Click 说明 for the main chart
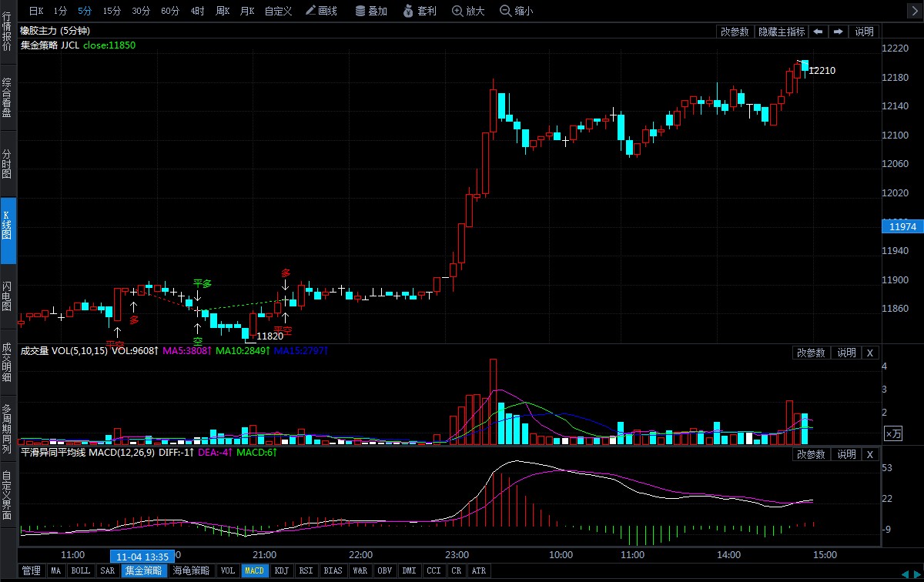924x582 pixels. (864, 32)
